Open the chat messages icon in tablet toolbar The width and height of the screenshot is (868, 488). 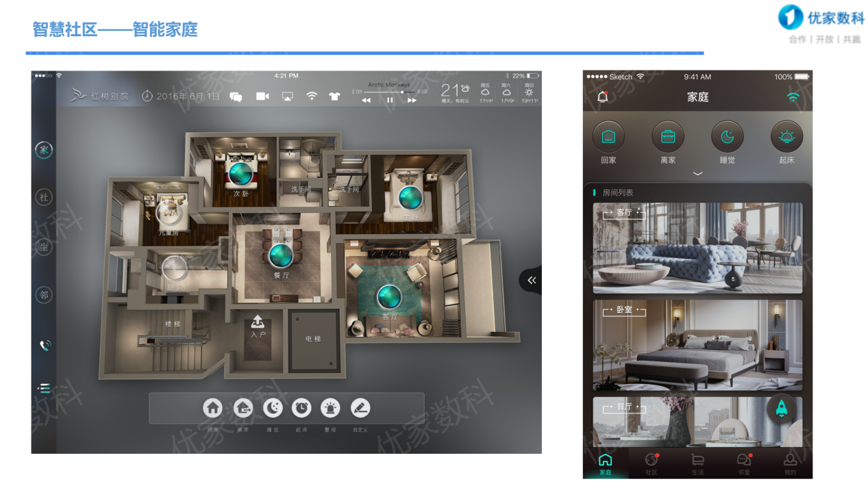click(236, 97)
